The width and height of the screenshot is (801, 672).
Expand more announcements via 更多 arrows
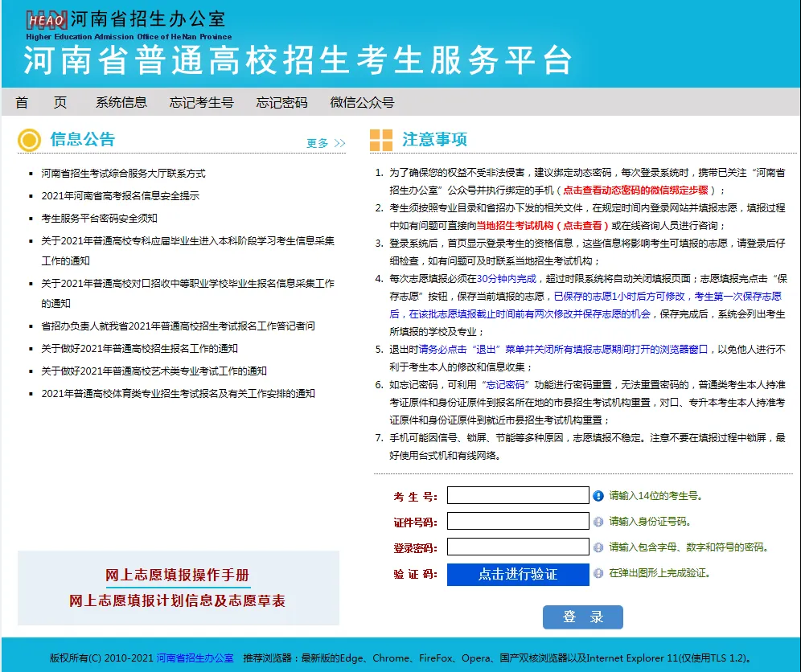326,143
